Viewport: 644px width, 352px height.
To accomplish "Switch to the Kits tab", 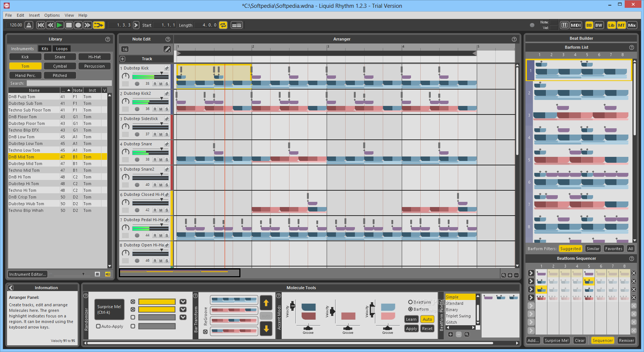I will 45,49.
